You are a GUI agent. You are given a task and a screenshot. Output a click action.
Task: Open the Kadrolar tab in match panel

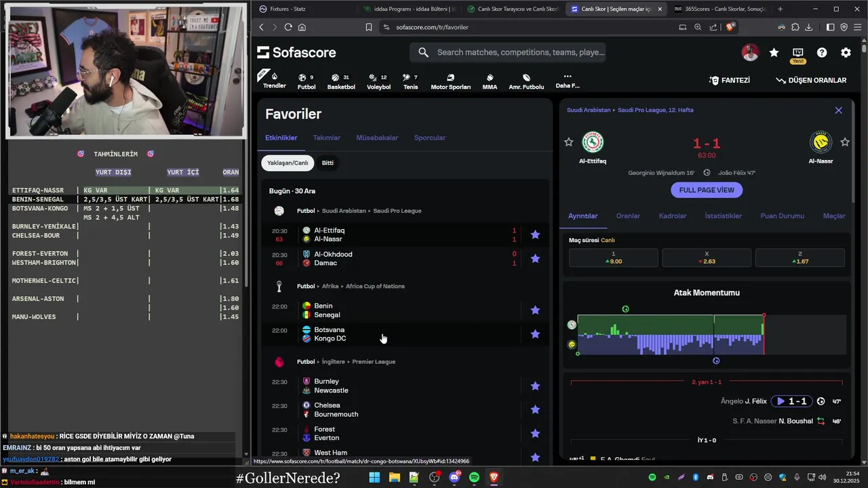[673, 216]
